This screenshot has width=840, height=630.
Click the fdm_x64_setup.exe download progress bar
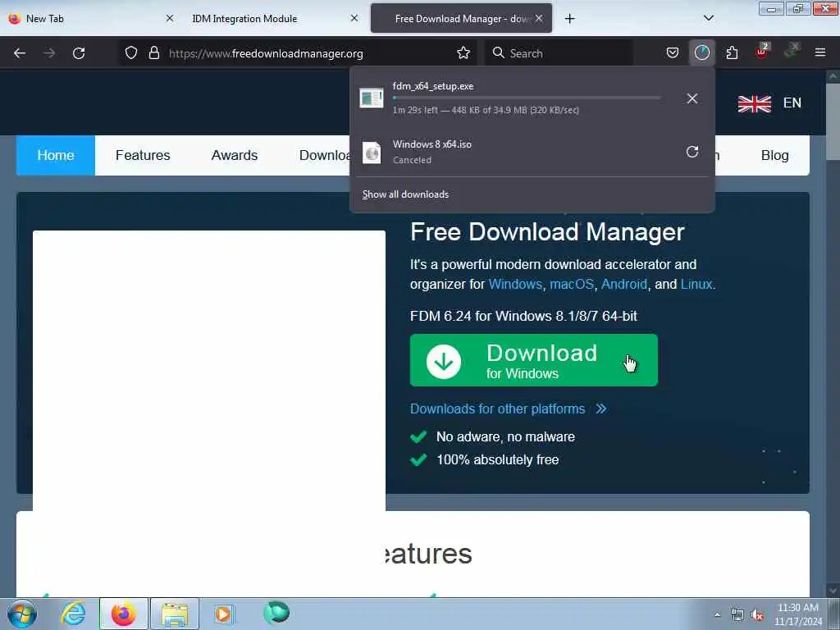527,98
